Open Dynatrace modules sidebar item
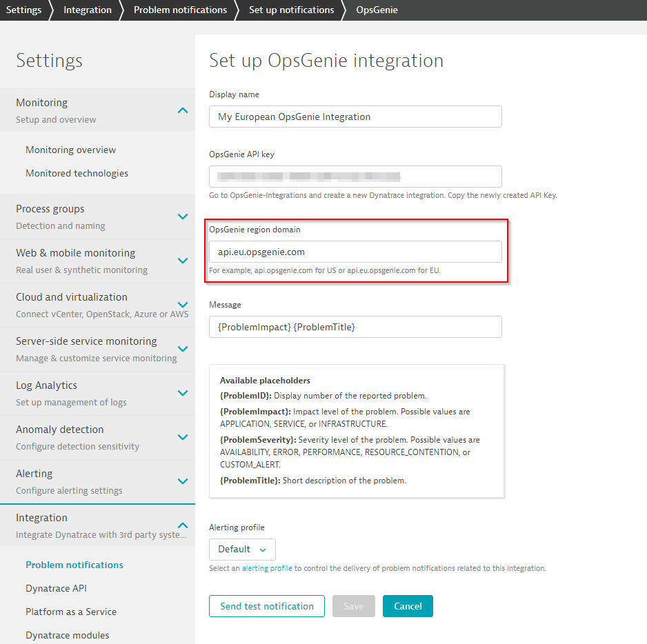The height and width of the screenshot is (644, 647). tap(68, 635)
